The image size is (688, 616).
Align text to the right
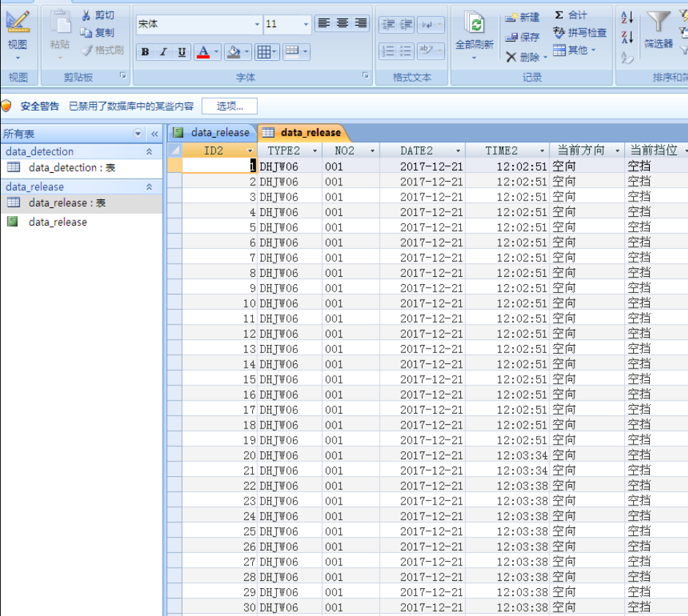click(360, 23)
